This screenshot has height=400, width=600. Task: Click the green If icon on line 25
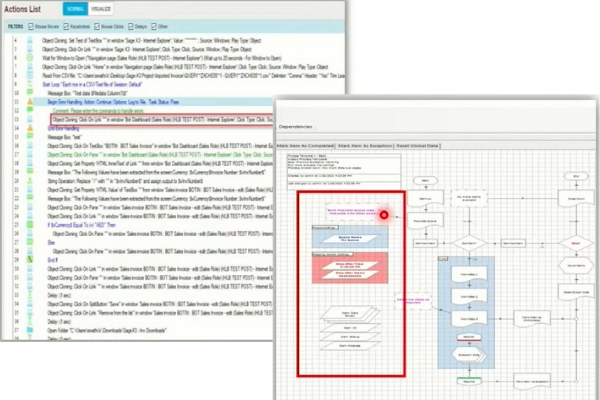(30, 225)
